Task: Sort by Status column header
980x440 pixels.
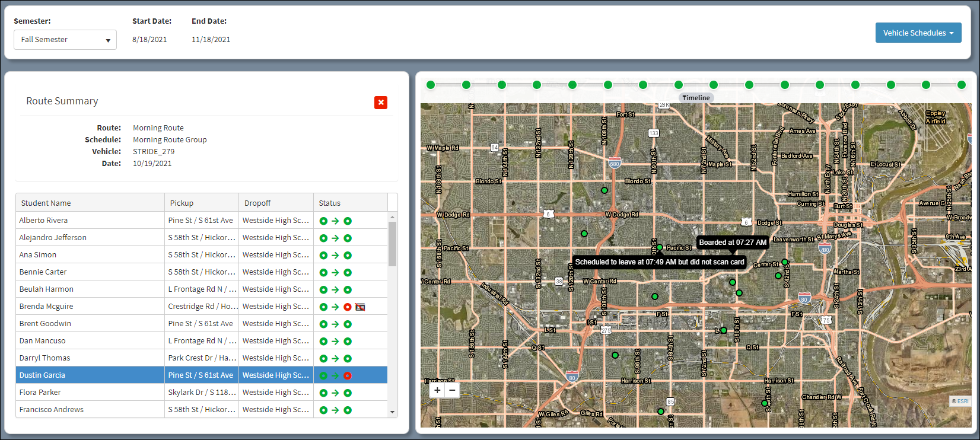Action: 350,203
